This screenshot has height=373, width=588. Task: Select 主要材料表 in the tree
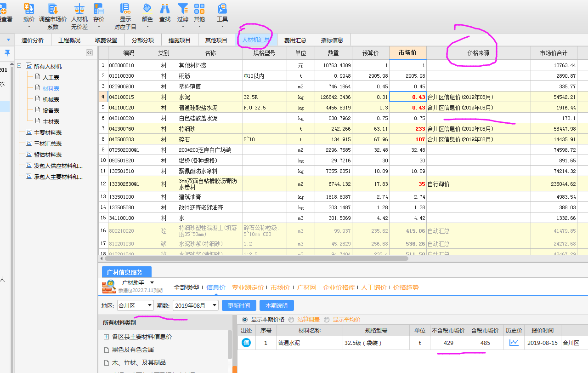[48, 132]
